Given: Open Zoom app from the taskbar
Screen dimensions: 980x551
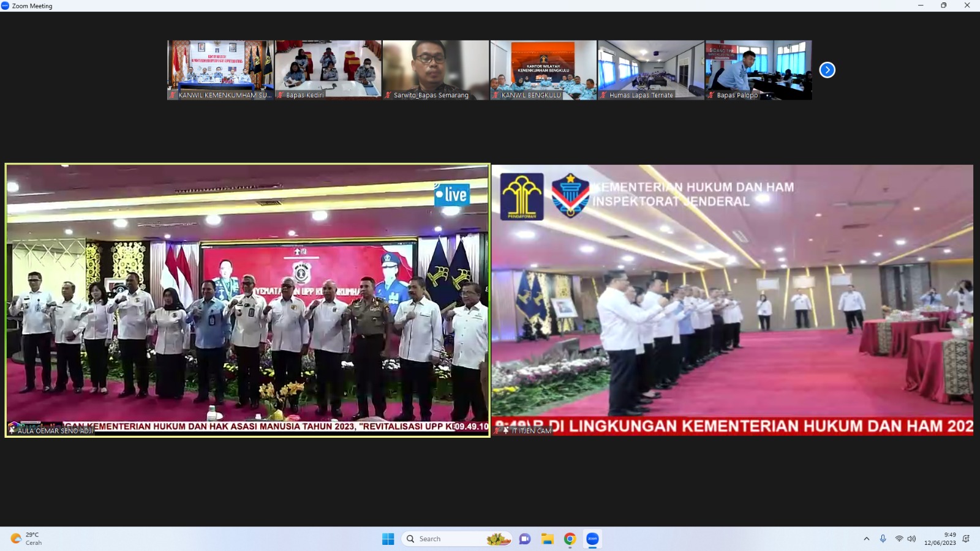Looking at the screenshot, I should tap(592, 539).
